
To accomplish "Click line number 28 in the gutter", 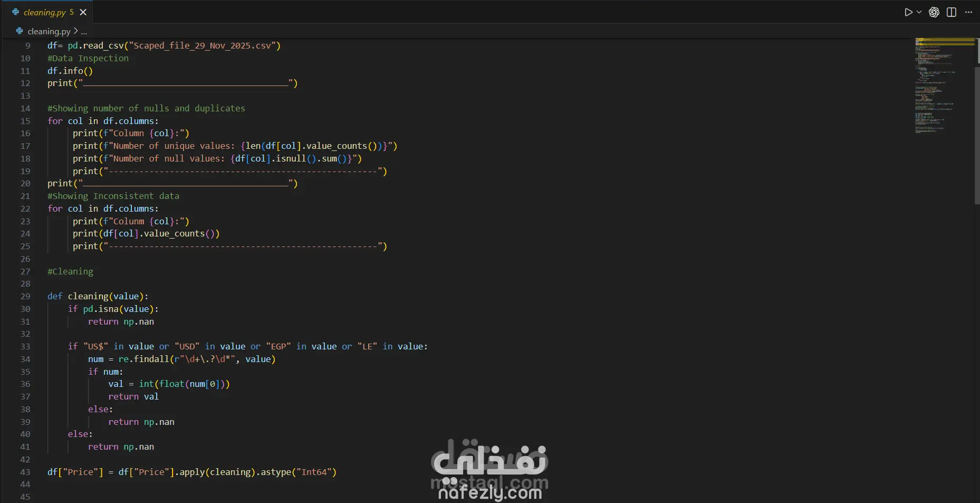I will tap(25, 283).
